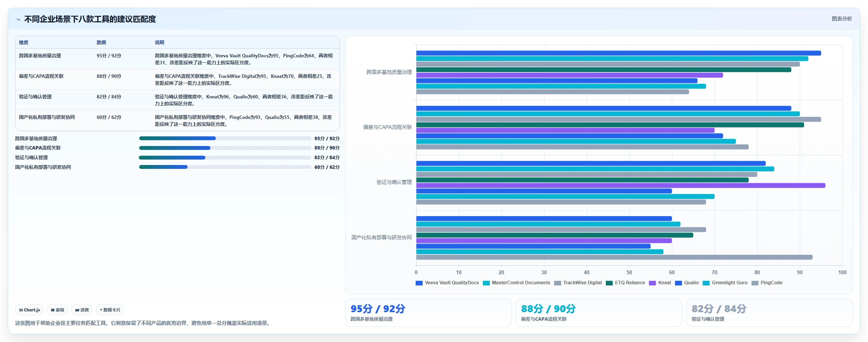Click the progress value 60分 / 62分
868x342 pixels.
pyautogui.click(x=327, y=167)
